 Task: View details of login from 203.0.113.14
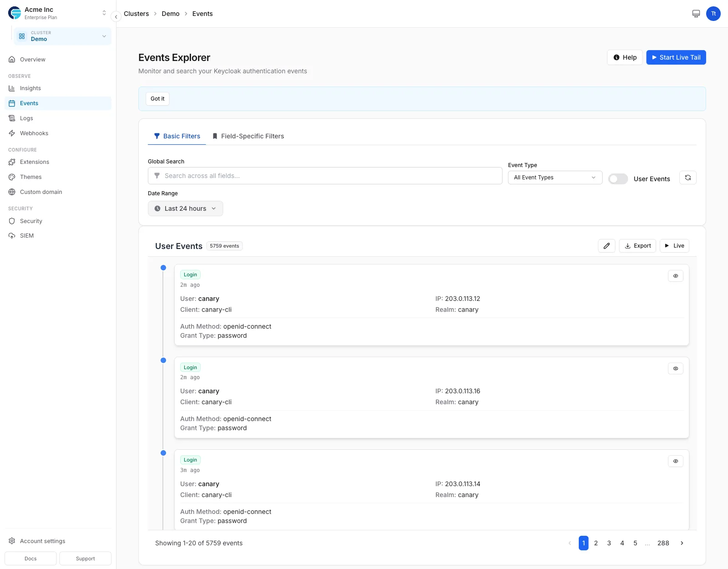coord(675,461)
